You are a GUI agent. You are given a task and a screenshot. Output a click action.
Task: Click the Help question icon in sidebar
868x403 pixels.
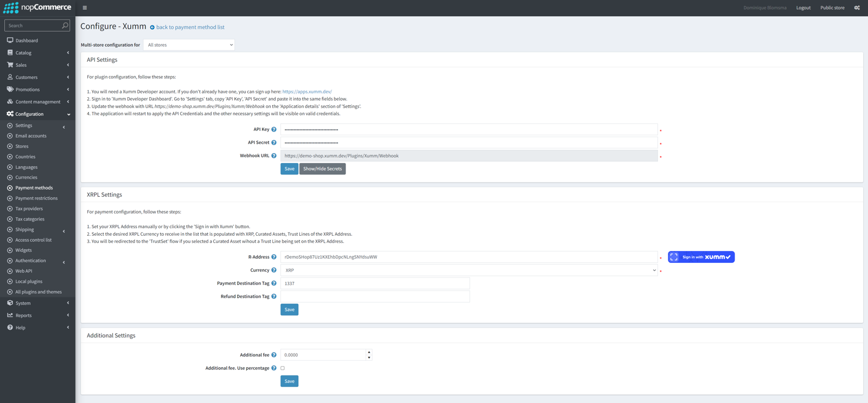[10, 328]
